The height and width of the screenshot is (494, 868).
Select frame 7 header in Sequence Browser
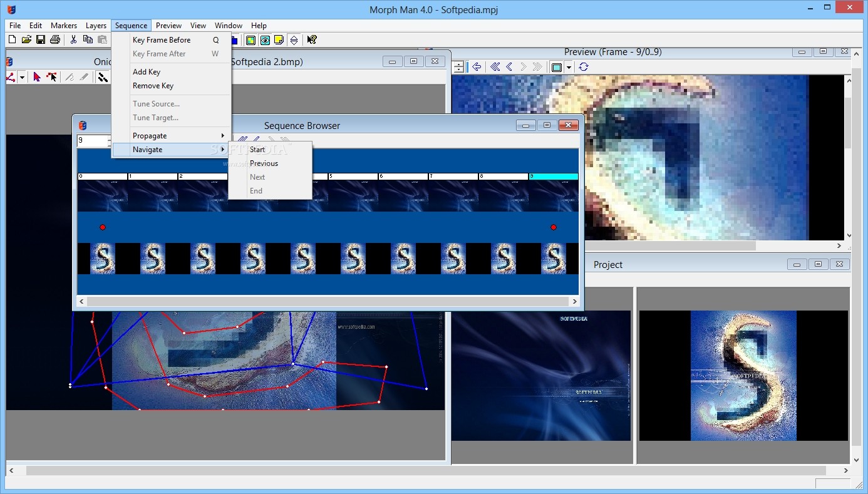[x=453, y=177]
